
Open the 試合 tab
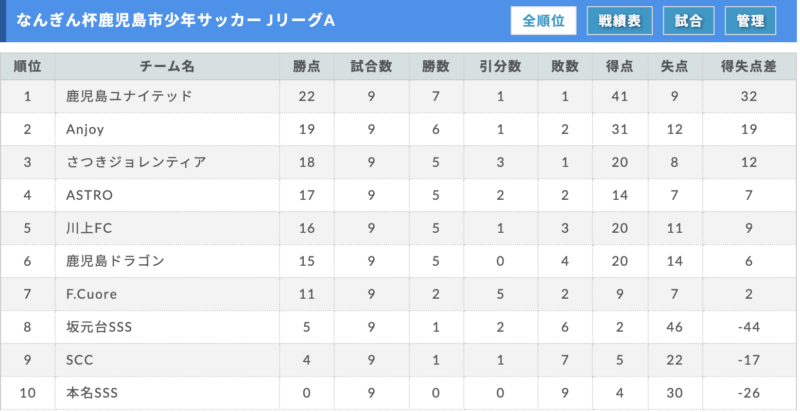(x=688, y=21)
